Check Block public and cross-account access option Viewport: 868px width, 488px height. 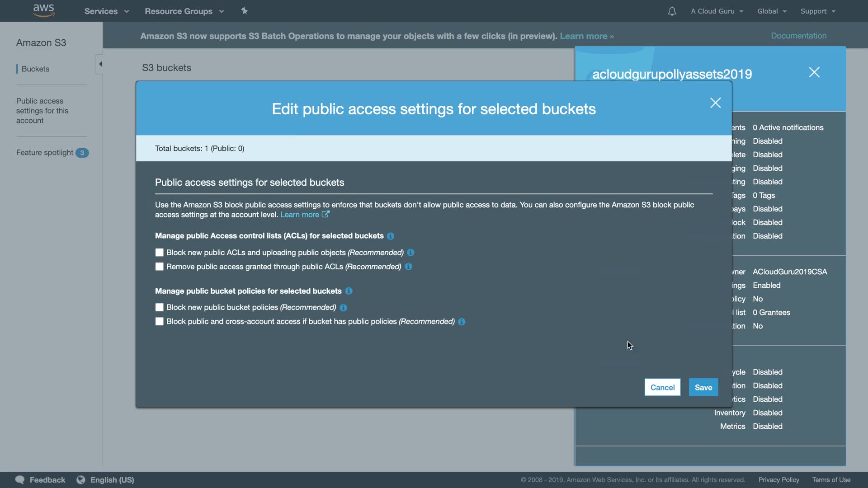(x=159, y=321)
